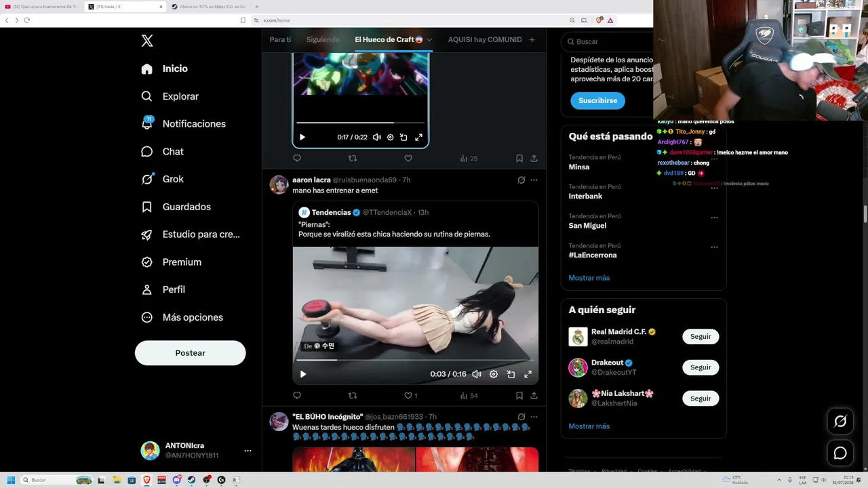Bookmark the top video post
868x488 pixels.
[x=519, y=159]
